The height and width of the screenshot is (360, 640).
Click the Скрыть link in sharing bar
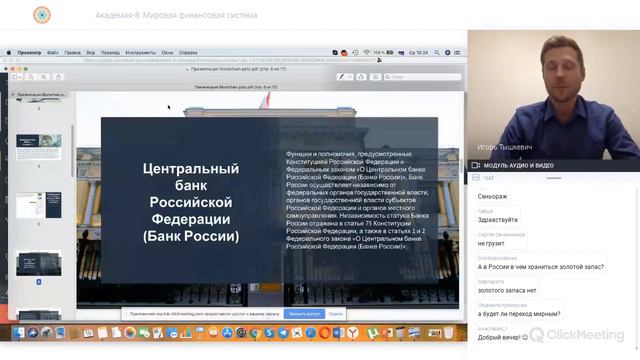pyautogui.click(x=336, y=314)
